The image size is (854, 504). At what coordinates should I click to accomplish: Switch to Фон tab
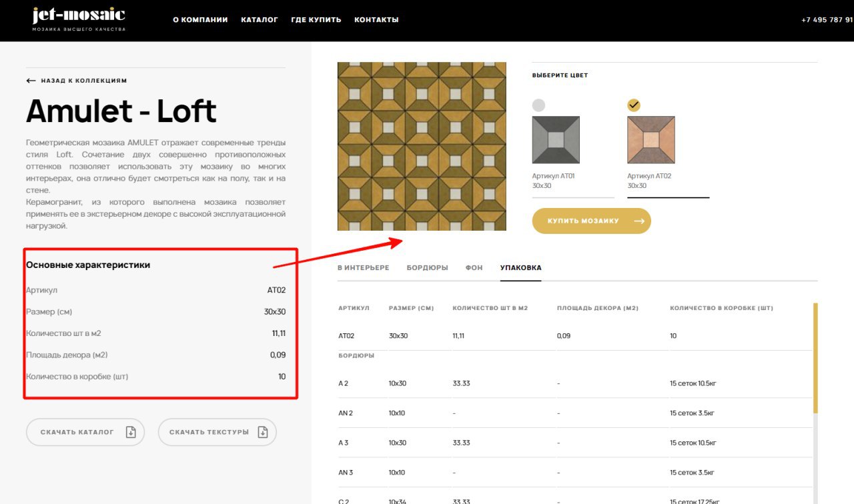click(x=474, y=267)
